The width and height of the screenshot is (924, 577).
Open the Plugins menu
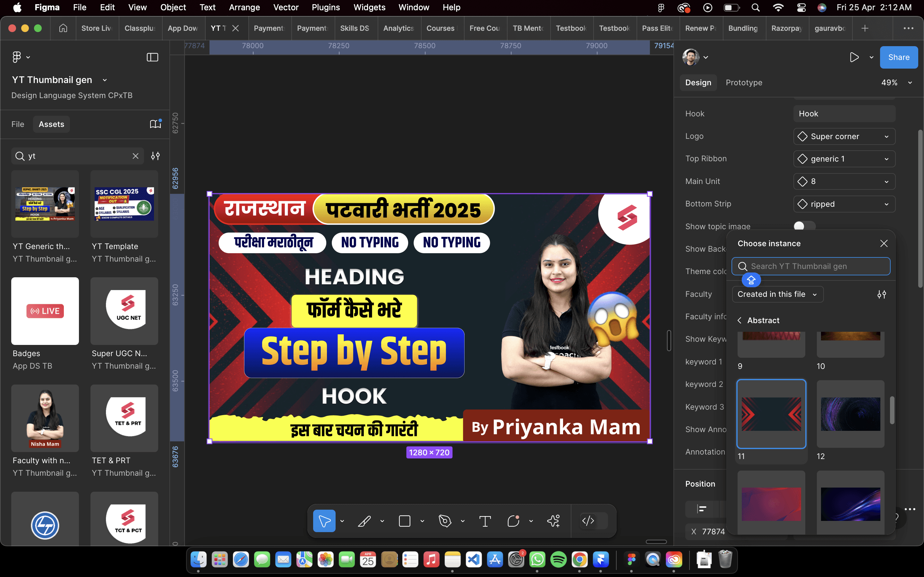(x=325, y=7)
